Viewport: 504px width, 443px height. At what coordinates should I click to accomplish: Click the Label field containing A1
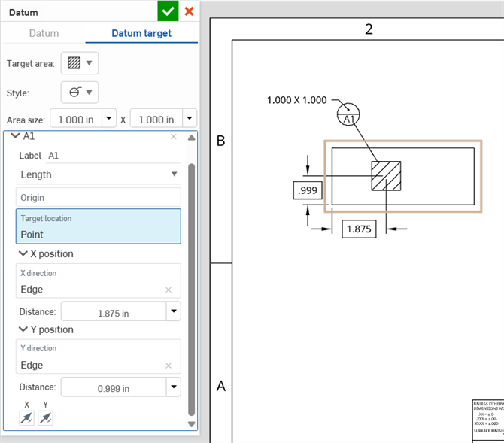click(x=113, y=155)
